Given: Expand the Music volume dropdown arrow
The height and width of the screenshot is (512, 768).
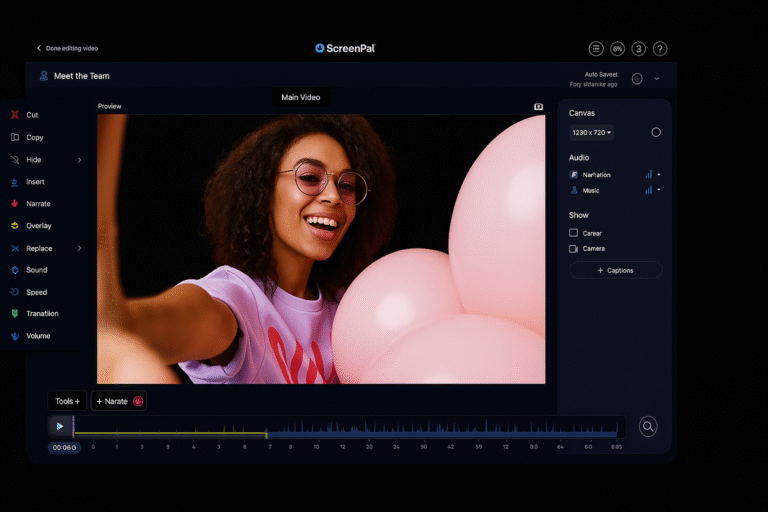Looking at the screenshot, I should pyautogui.click(x=659, y=190).
